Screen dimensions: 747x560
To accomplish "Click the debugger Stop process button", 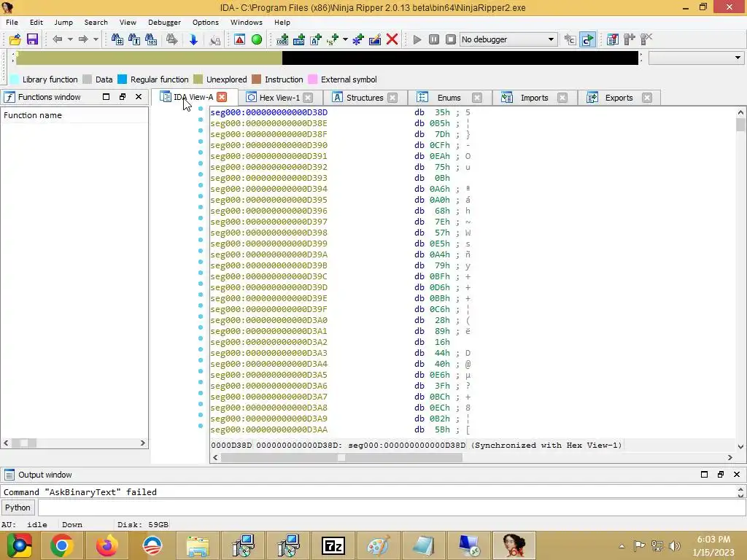I will 451,39.
